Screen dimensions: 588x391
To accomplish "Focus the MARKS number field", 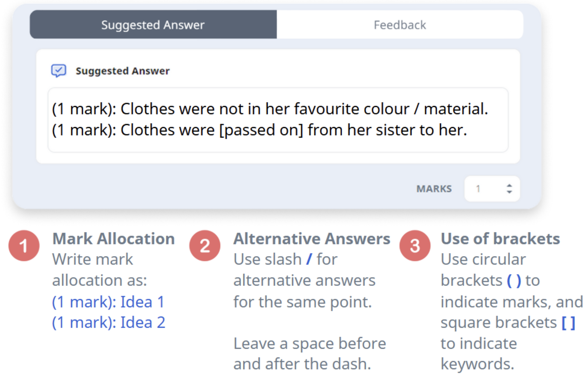I will point(492,189).
